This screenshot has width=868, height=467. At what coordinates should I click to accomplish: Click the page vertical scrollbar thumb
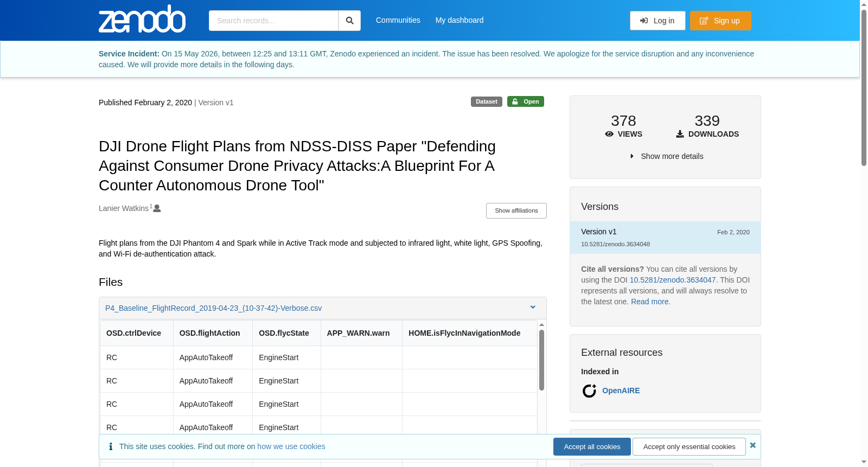pyautogui.click(x=864, y=88)
